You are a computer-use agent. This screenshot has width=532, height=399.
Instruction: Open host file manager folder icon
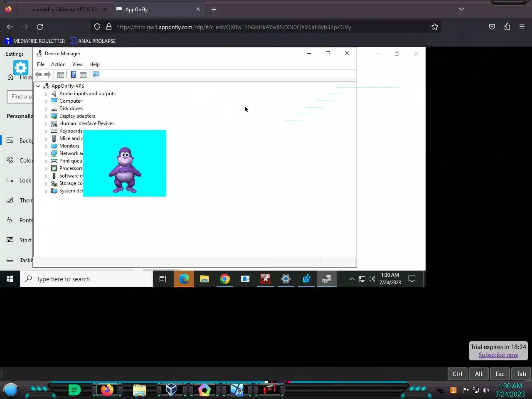point(140,390)
